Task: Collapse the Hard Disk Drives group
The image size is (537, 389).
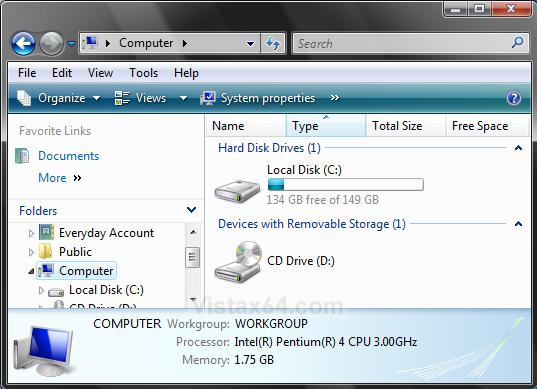Action: (x=519, y=148)
